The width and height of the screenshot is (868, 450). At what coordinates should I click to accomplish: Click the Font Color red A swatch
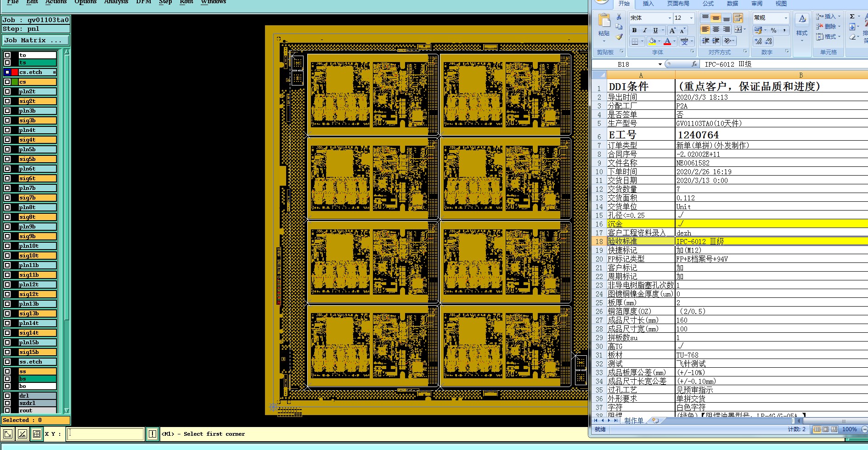click(667, 41)
